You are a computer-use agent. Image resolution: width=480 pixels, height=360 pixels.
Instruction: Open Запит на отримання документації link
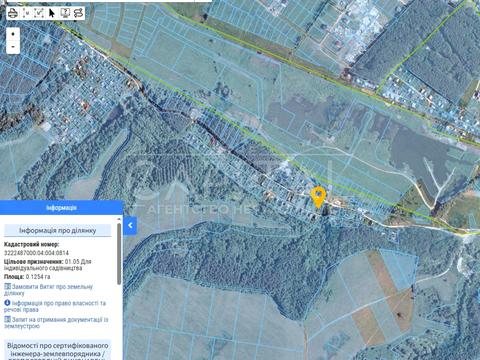56,323
